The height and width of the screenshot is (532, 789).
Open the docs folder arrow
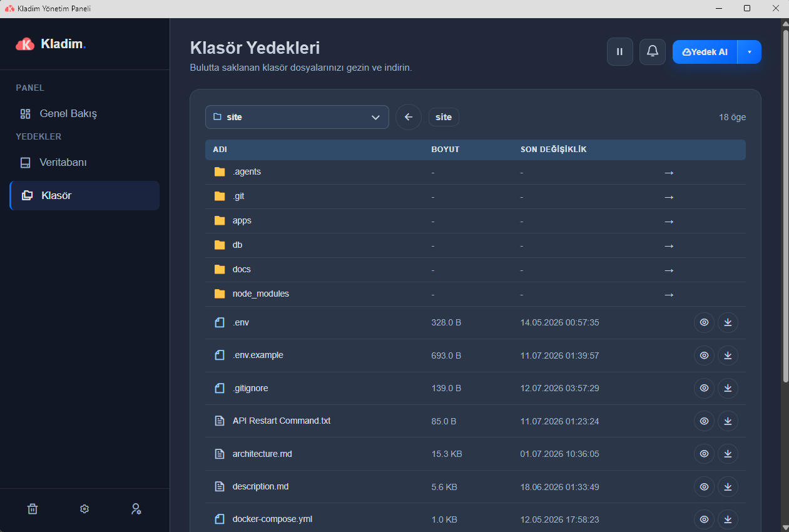669,270
